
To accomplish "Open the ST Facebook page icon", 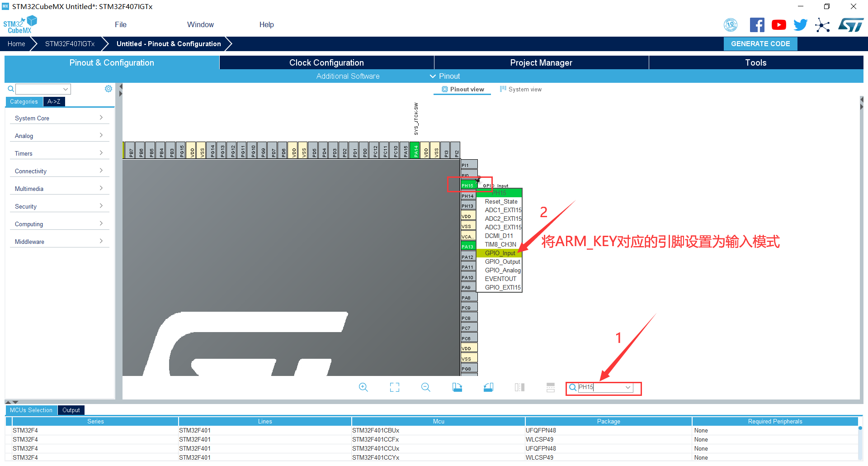I will click(x=757, y=25).
